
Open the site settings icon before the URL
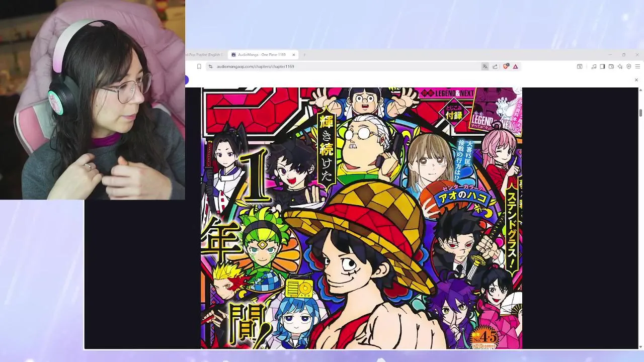coord(210,66)
